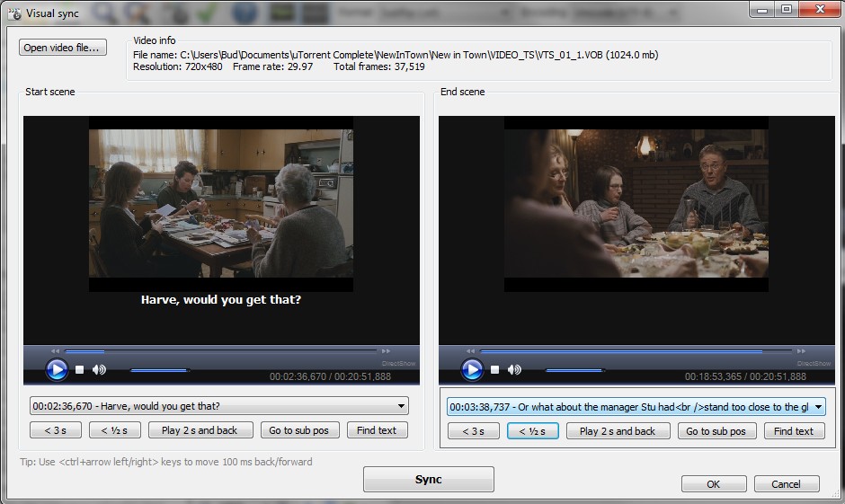Maximize the Visual sync window
This screenshot has height=504, width=845.
point(787,9)
